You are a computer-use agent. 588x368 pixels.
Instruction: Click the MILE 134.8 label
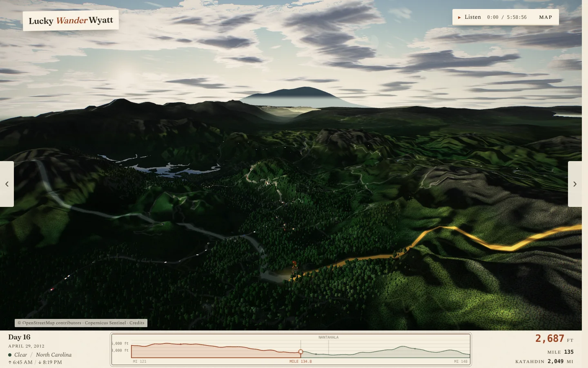point(301,361)
